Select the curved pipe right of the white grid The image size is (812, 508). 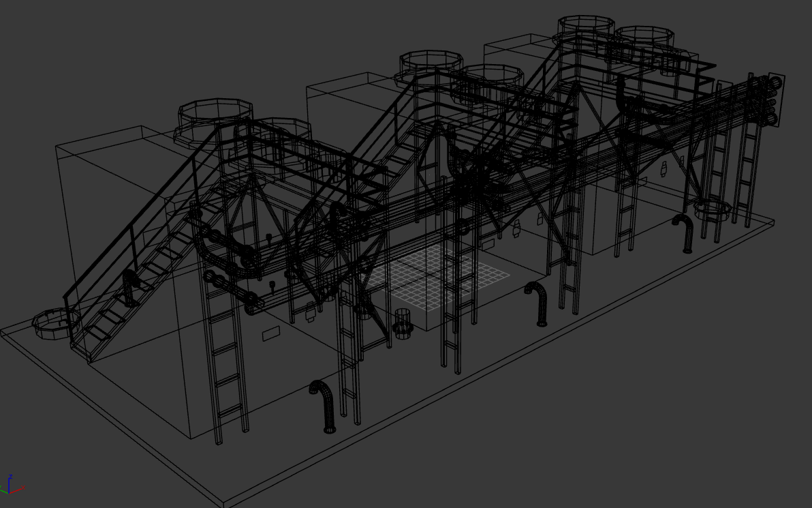click(x=537, y=303)
